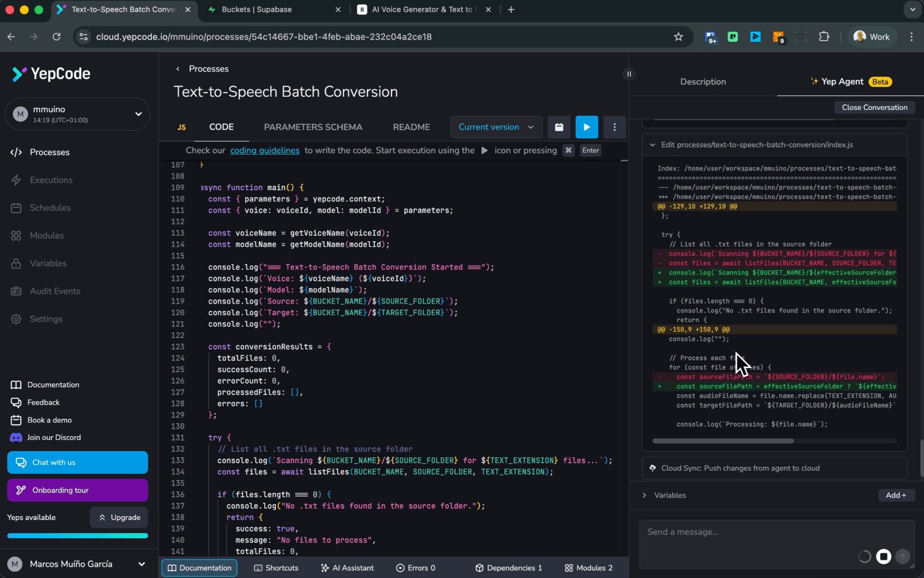Run the process with the play button
This screenshot has height=578, width=924.
(x=586, y=127)
